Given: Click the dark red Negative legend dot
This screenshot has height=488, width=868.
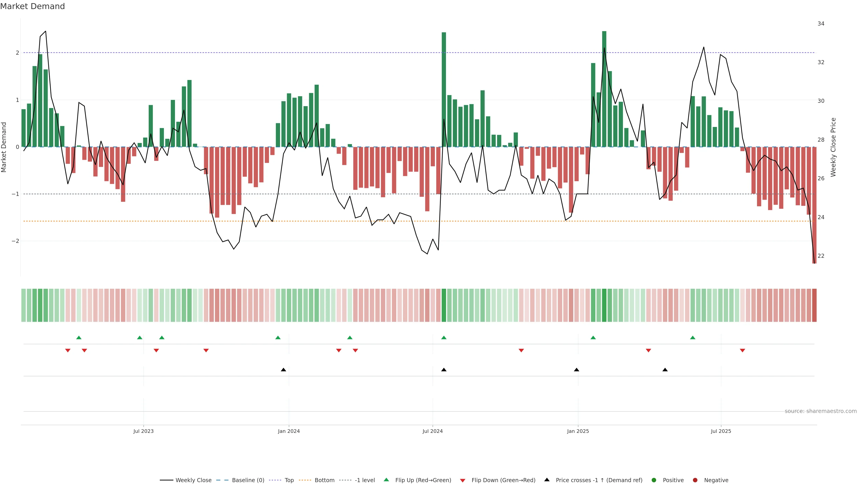Looking at the screenshot, I should (x=695, y=480).
